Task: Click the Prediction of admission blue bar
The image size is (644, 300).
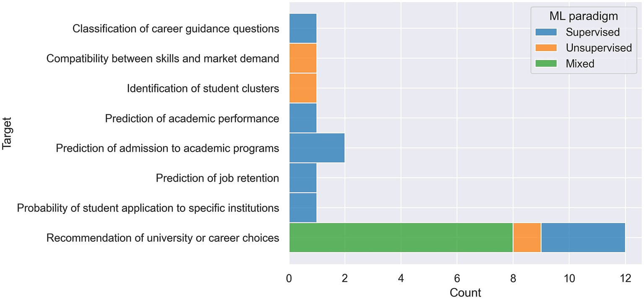Action: (x=317, y=148)
